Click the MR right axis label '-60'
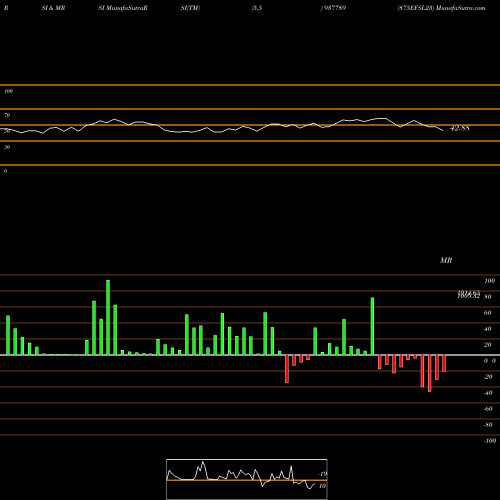The height and width of the screenshot is (500, 500). pos(488,409)
